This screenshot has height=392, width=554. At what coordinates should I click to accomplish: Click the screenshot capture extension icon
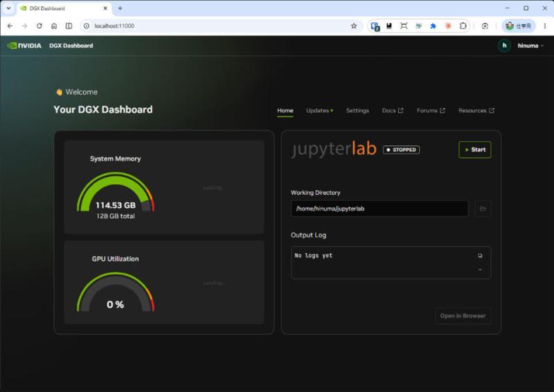point(404,26)
